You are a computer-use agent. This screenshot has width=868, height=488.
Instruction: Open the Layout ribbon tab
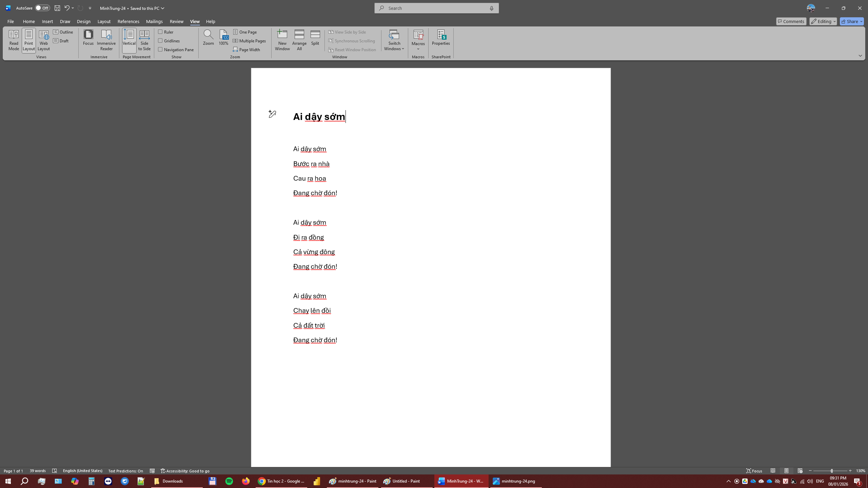point(104,21)
